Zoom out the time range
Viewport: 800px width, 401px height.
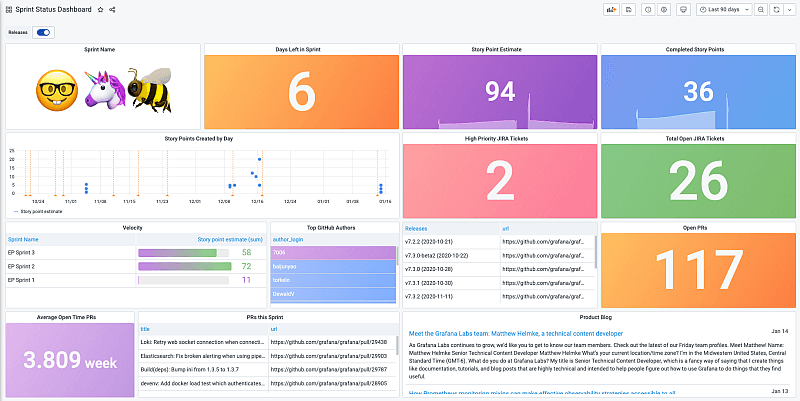point(761,10)
